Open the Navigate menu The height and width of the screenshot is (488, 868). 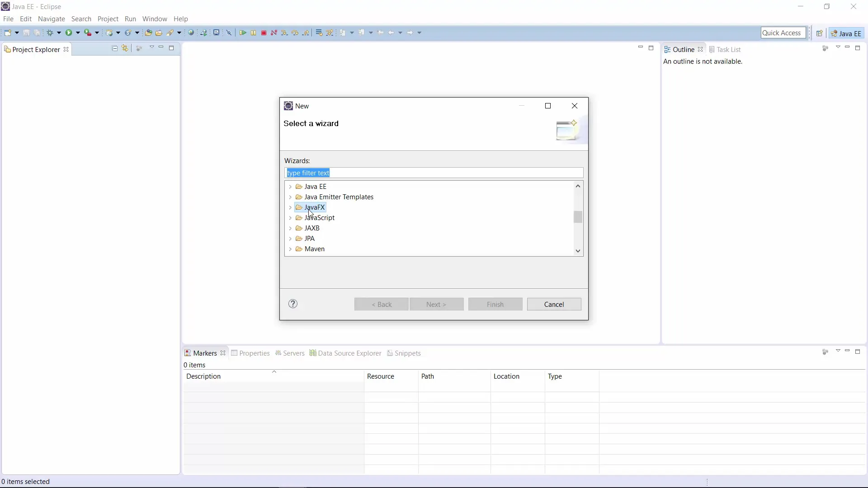(52, 19)
